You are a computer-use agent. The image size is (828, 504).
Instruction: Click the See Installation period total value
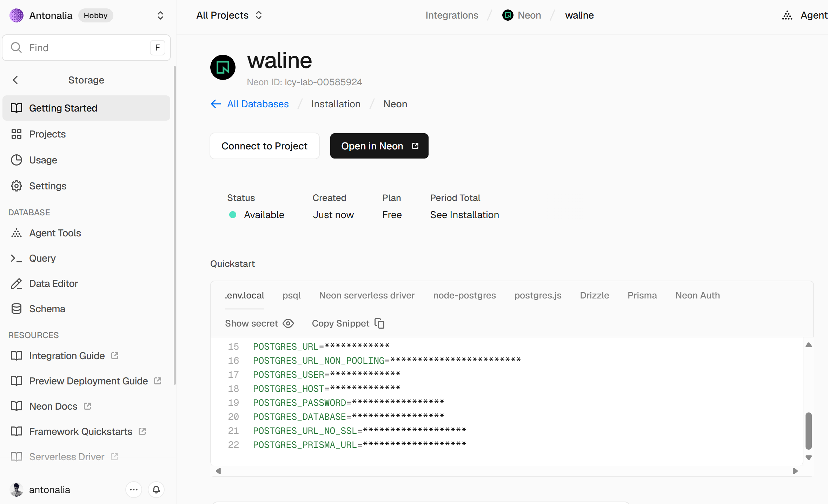pyautogui.click(x=465, y=215)
